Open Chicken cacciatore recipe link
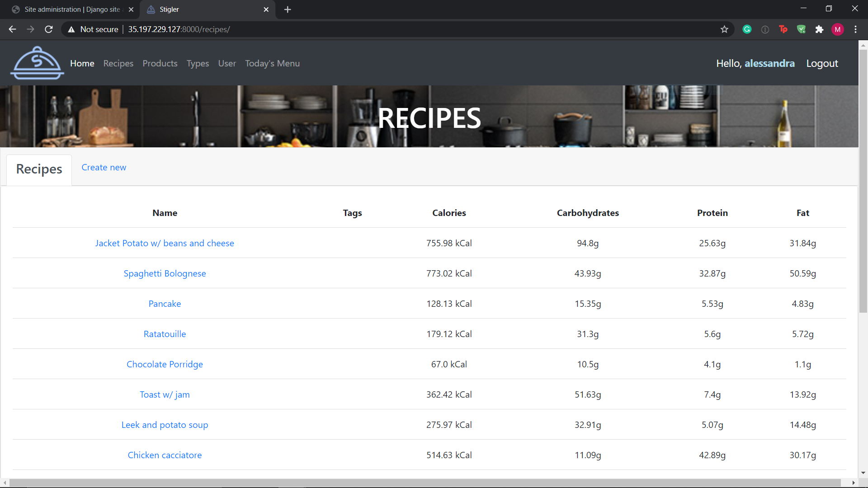The height and width of the screenshot is (488, 868). coord(165,455)
